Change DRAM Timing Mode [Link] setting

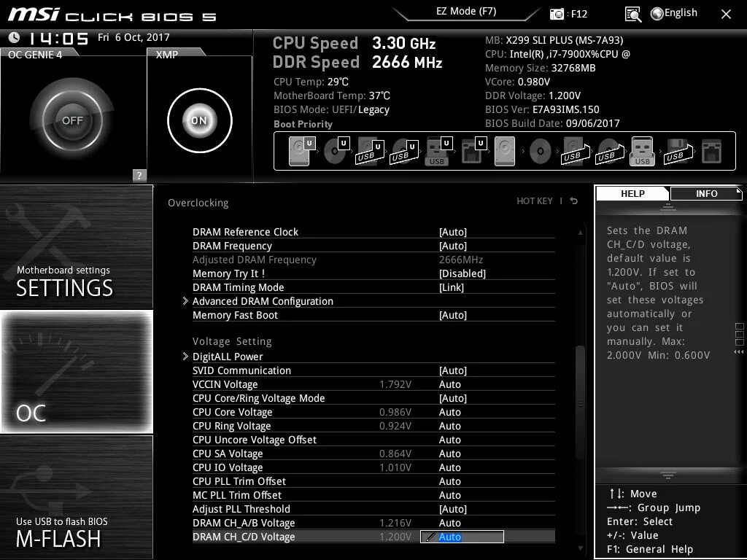[451, 287]
